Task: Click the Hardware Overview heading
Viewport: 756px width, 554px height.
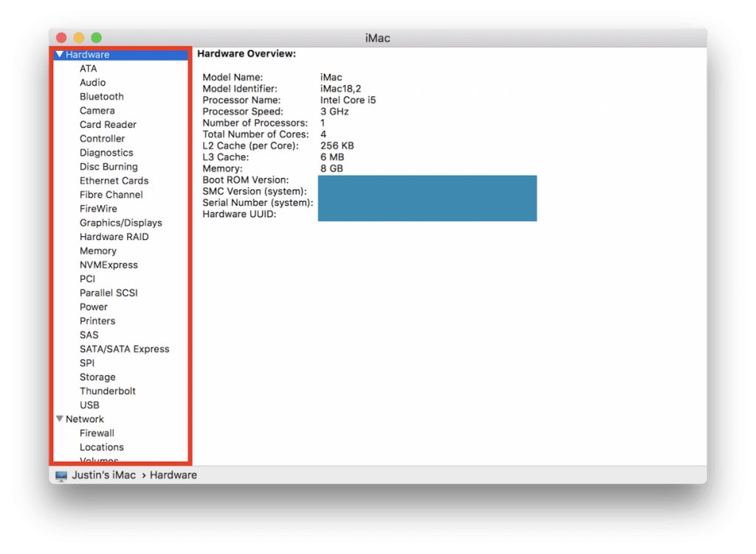Action: coord(247,54)
